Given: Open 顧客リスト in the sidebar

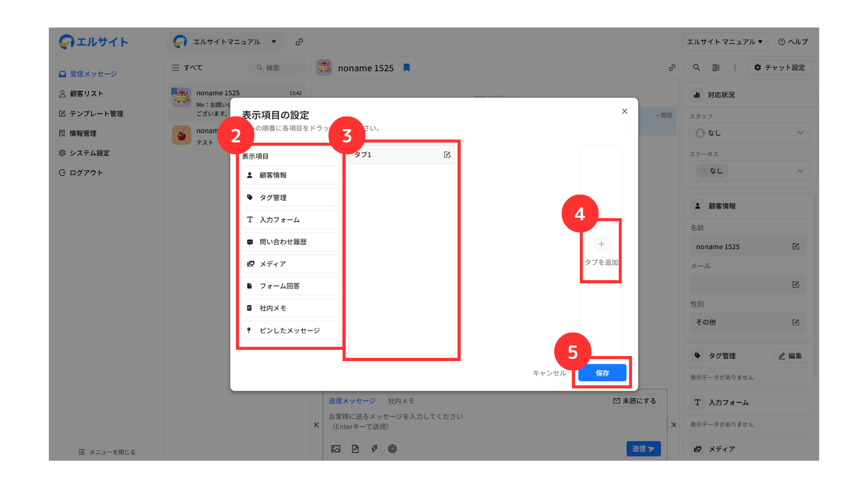Looking at the screenshot, I should 86,94.
